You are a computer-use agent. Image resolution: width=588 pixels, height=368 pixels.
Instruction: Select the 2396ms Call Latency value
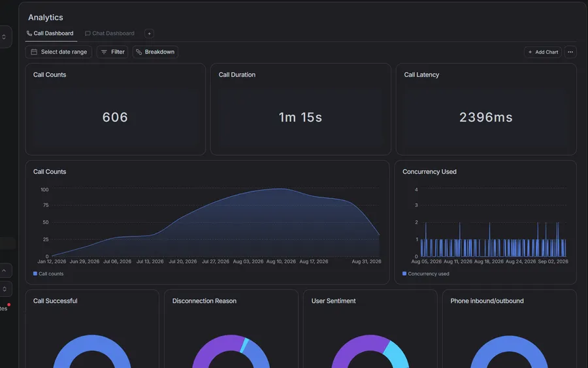[x=486, y=117]
